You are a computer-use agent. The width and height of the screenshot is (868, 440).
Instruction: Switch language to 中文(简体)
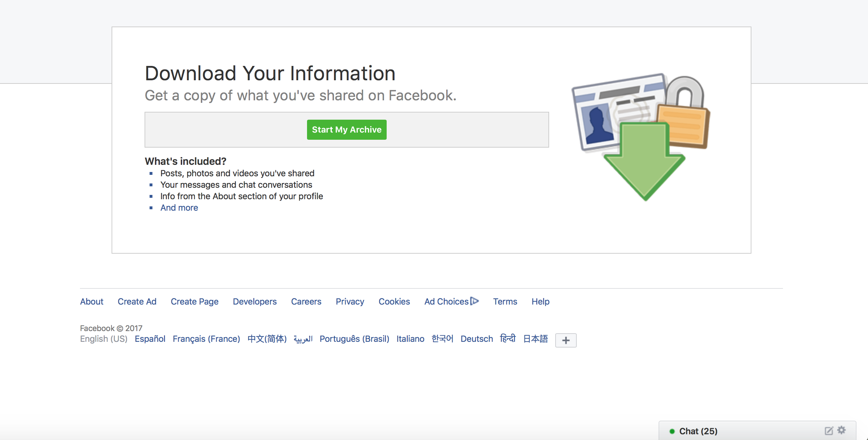tap(267, 339)
